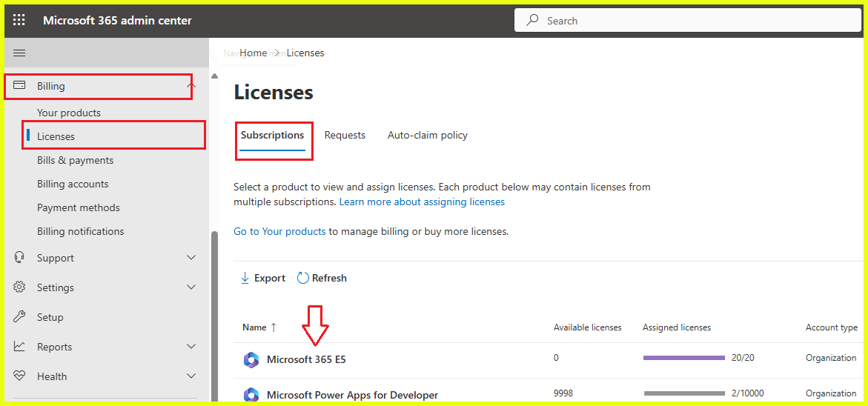The width and height of the screenshot is (868, 406).
Task: Click the Health heart icon
Action: coord(19,376)
